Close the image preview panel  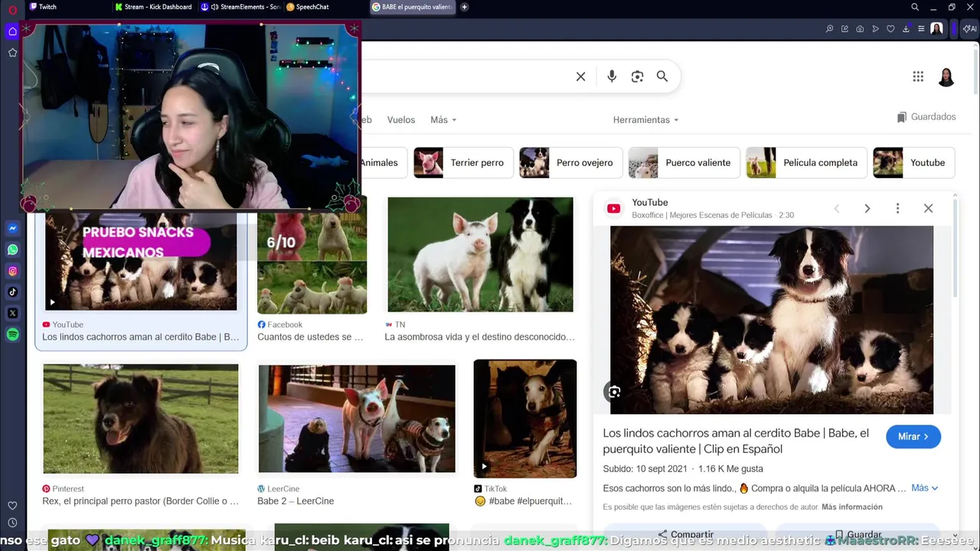tap(928, 208)
